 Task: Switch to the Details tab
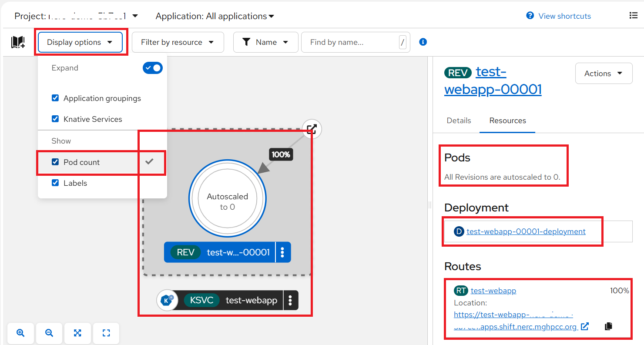(459, 121)
